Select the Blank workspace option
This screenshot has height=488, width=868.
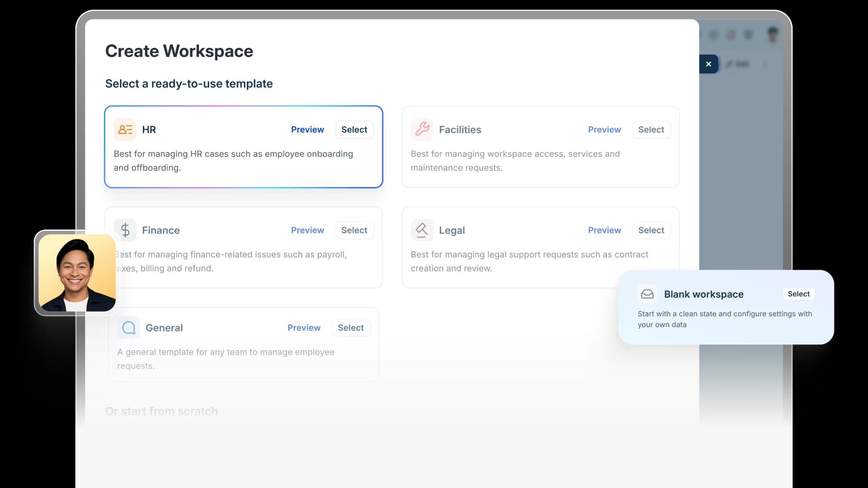tap(799, 294)
